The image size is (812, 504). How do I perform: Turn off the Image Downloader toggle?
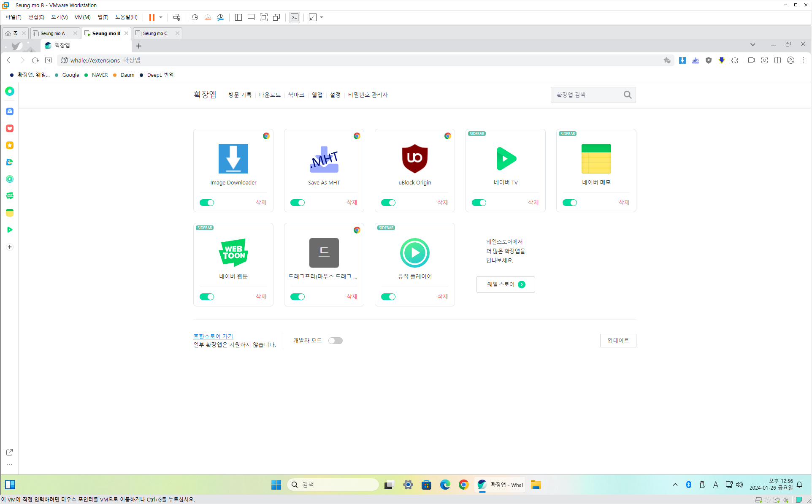point(207,203)
